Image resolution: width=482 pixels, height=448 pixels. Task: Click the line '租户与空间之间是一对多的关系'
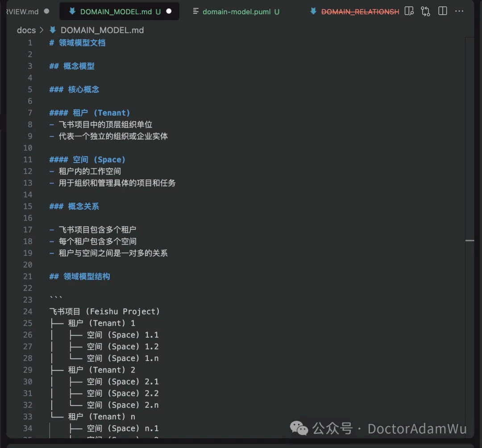click(113, 253)
